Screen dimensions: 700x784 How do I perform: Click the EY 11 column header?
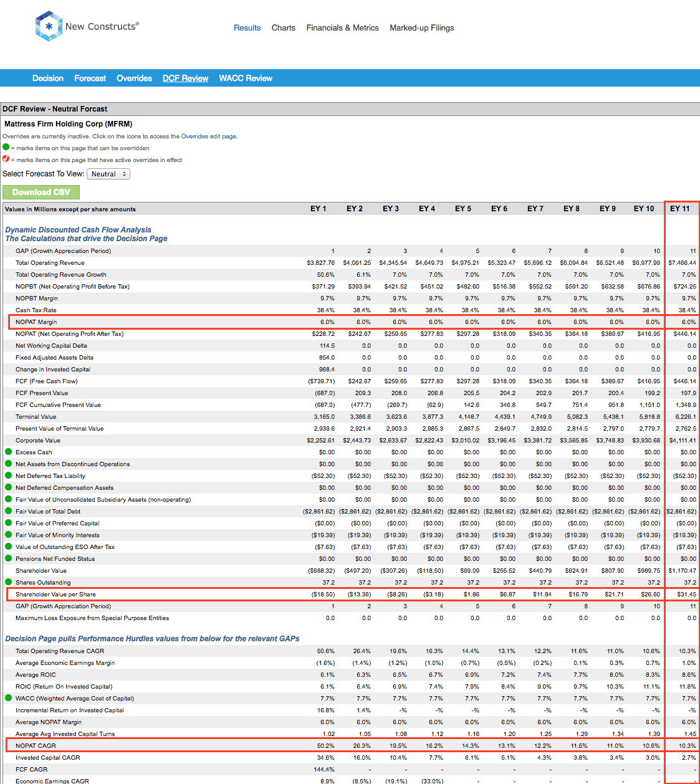[680, 209]
